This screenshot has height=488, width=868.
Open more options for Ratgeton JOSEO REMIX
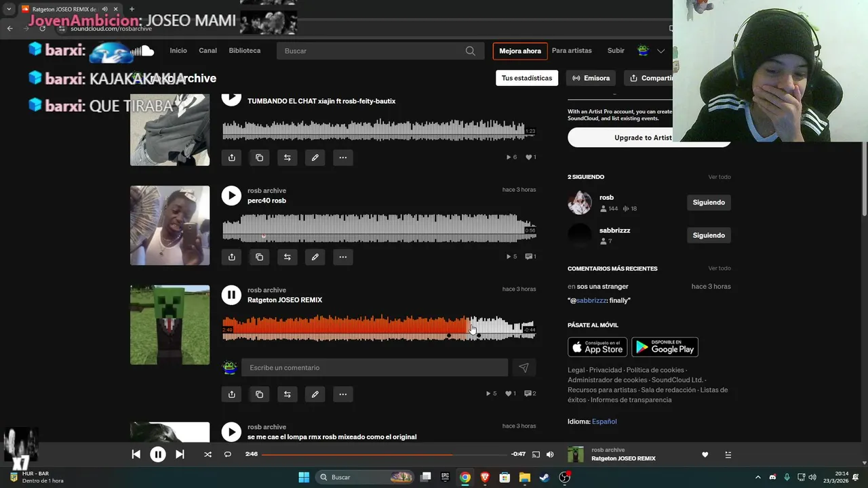[342, 394]
